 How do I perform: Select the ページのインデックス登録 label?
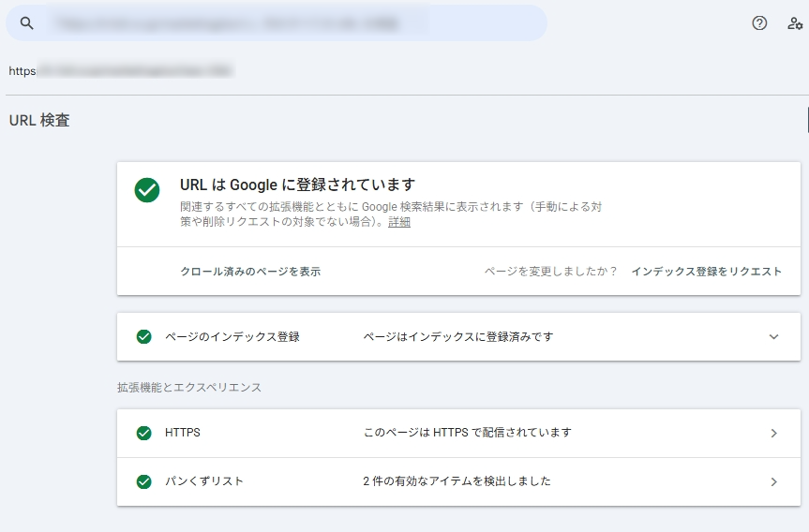click(232, 336)
